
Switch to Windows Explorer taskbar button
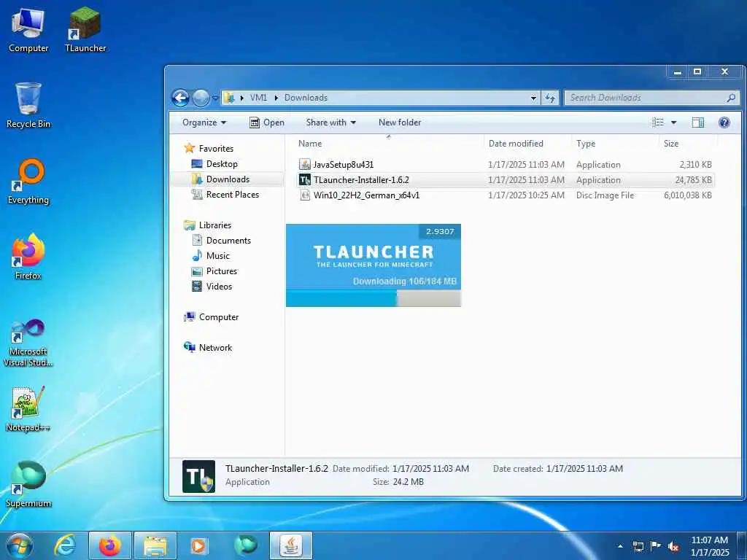155,545
